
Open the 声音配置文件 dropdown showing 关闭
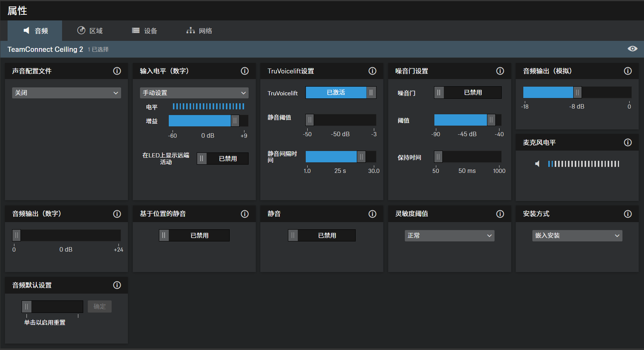(x=67, y=93)
